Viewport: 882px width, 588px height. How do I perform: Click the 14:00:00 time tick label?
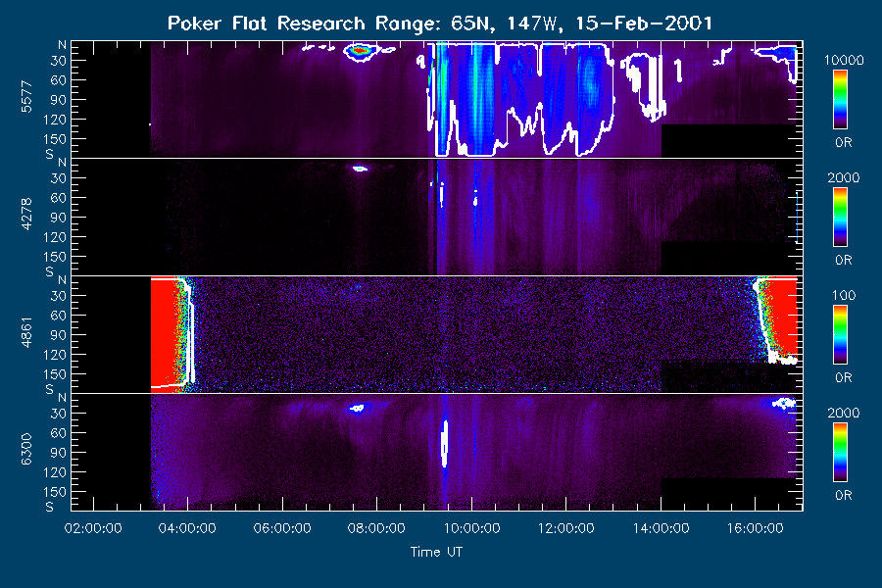[x=661, y=528]
